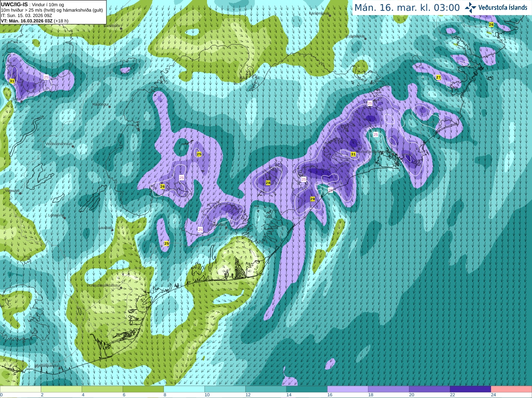The height and width of the screenshot is (398, 532).
Task: Click the legend scale value 0
Action: [x=1, y=395]
